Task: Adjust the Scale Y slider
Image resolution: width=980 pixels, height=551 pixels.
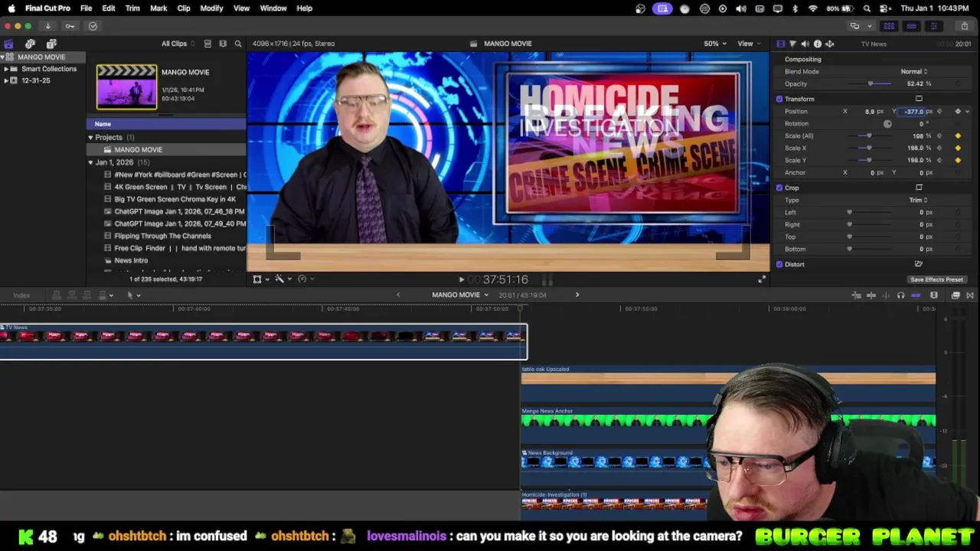Action: pyautogui.click(x=871, y=161)
